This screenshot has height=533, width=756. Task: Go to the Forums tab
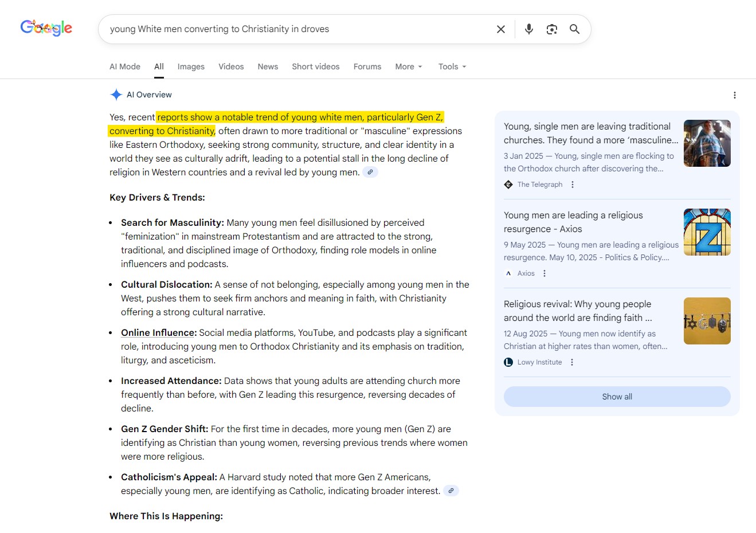367,66
